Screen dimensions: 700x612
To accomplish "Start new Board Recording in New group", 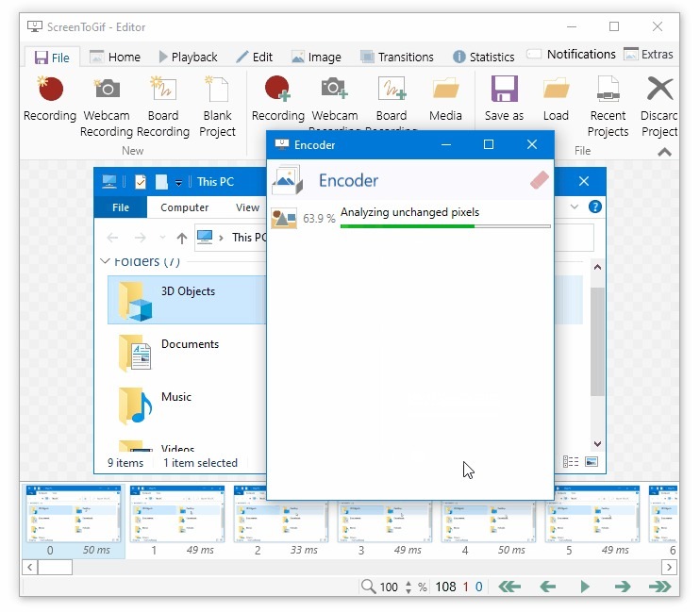I will click(x=163, y=107).
